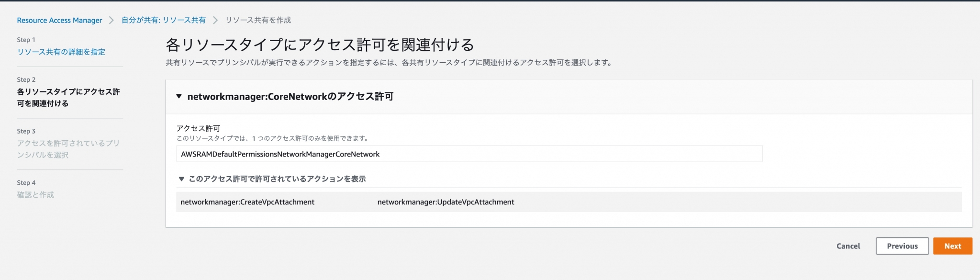The image size is (980, 280).
Task: Collapse networkmanager:CoreNetwork permissions section triangle
Action: tap(179, 96)
